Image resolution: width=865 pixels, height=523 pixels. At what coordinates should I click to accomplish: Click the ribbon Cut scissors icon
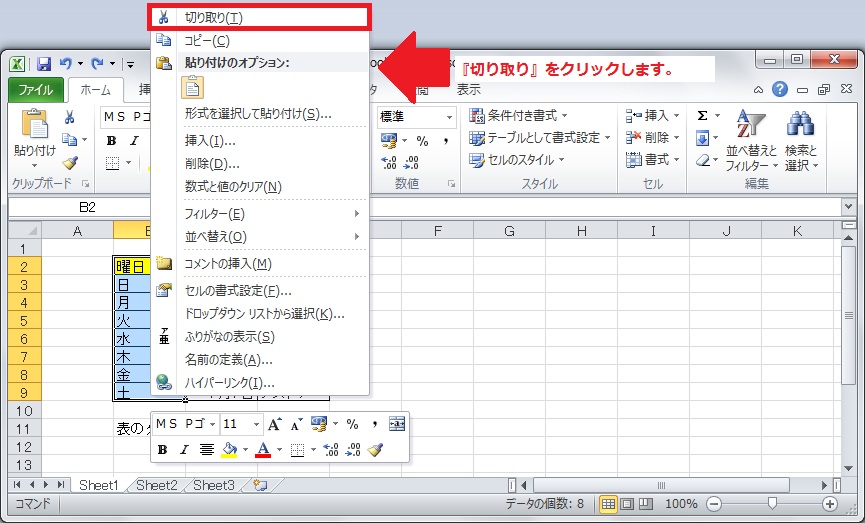point(70,117)
